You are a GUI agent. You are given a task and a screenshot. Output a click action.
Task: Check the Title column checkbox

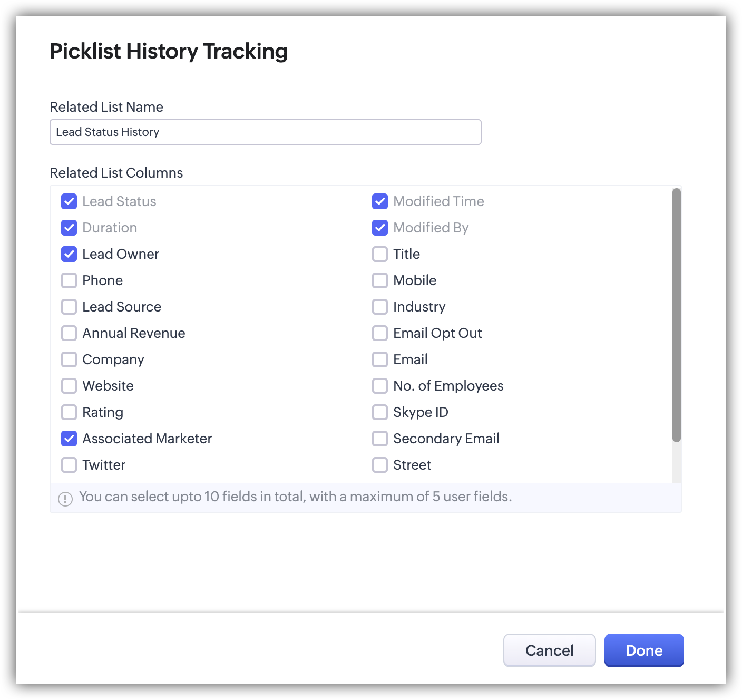pos(380,254)
